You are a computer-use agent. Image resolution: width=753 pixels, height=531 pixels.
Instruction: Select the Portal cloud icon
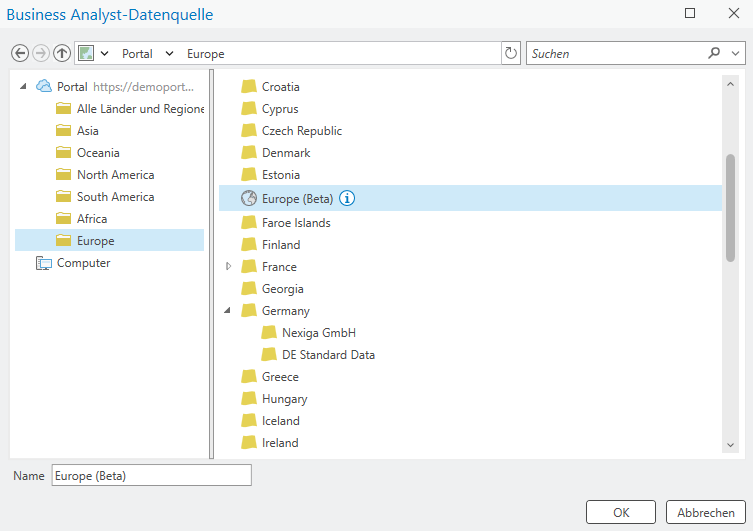[x=44, y=86]
